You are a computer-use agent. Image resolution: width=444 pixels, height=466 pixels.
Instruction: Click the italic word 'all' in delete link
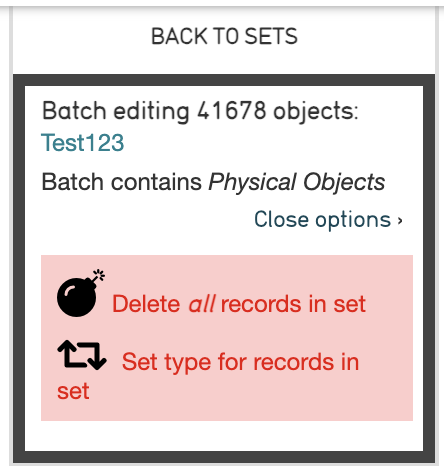pos(202,304)
